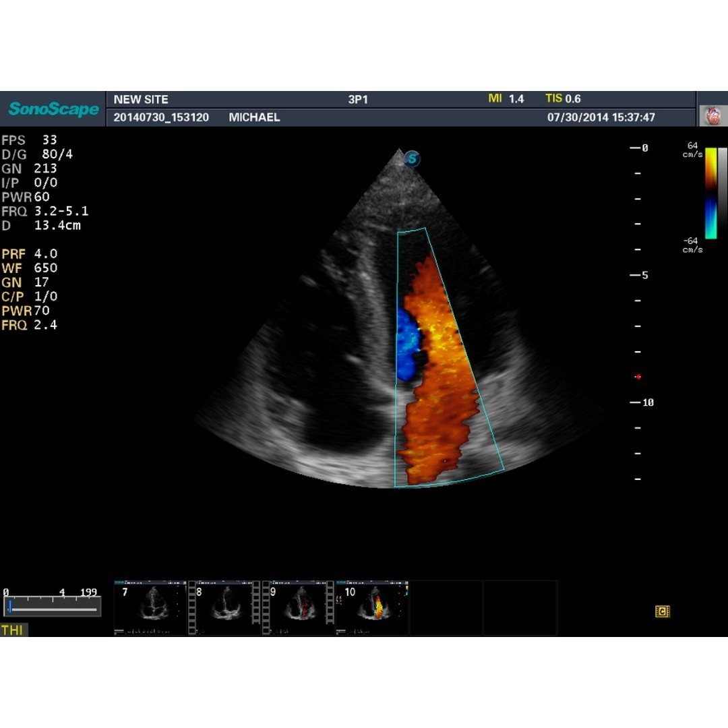Click the cine frame count 199
This screenshot has height=728, width=728.
[88, 592]
